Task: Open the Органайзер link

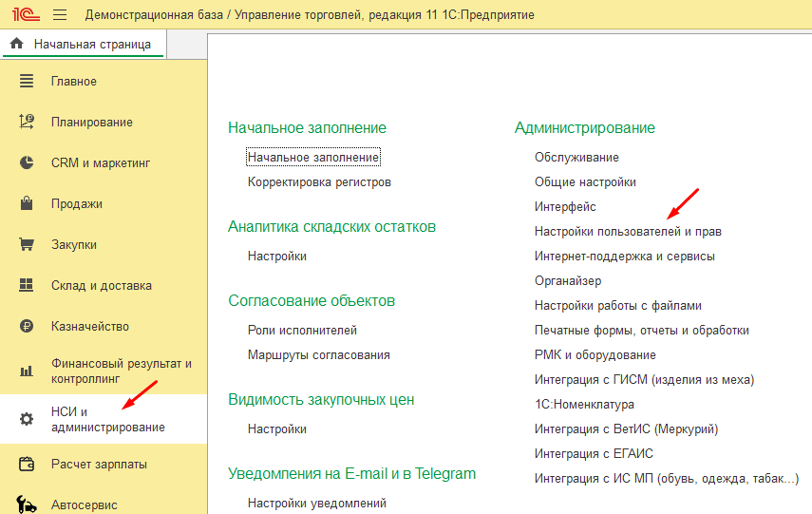Action: pyautogui.click(x=568, y=281)
